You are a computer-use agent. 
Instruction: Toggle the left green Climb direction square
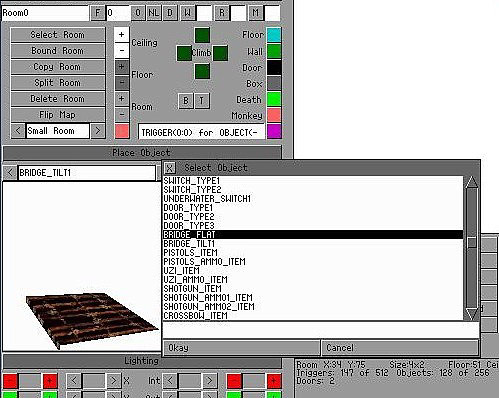coord(184,53)
